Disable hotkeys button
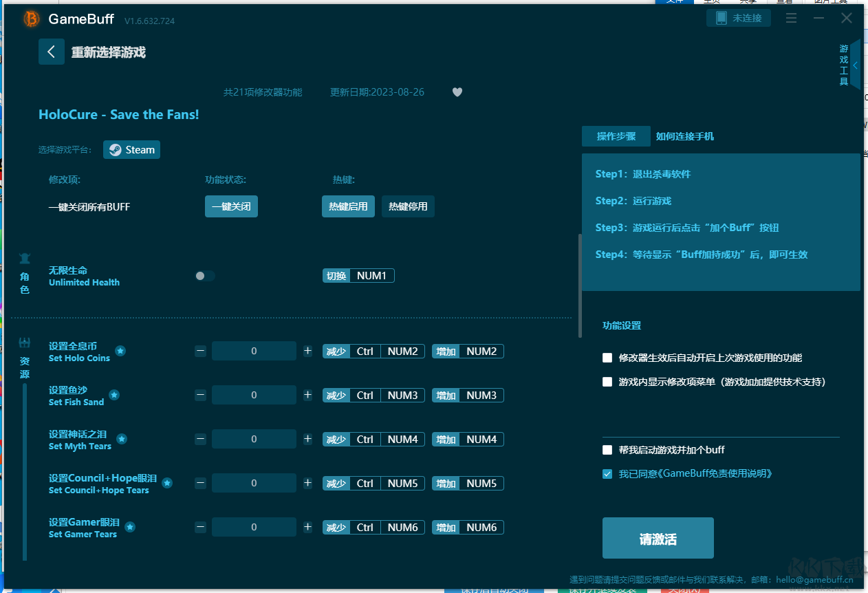 pos(408,206)
